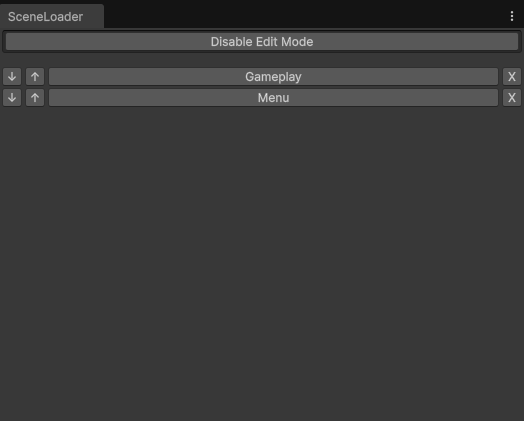Viewport: 524px width, 421px height.
Task: Move the Menu scene down
Action: [x=12, y=98]
